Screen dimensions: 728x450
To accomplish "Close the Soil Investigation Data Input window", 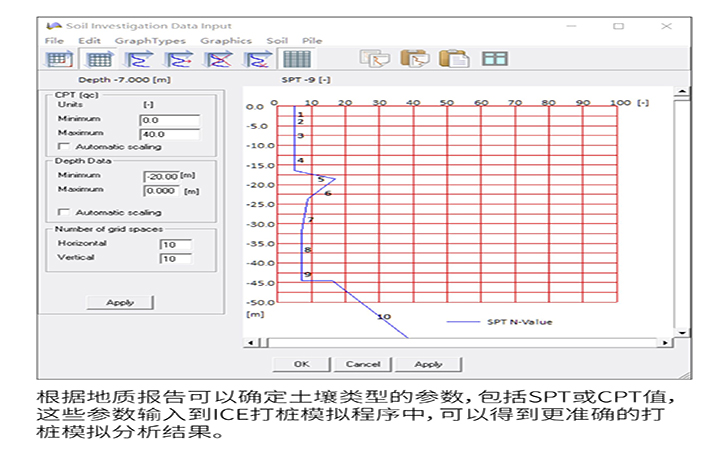I will pyautogui.click(x=666, y=26).
